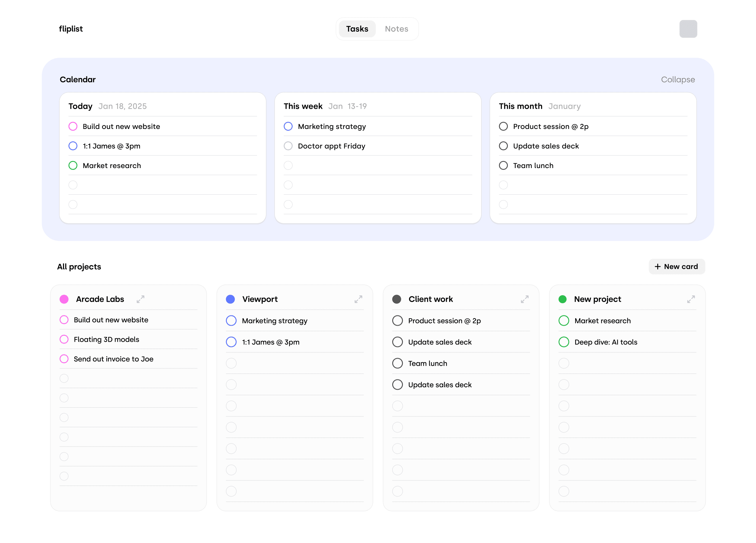Viewport: 756px width, 543px height.
Task: Collapse the Calendar section
Action: click(678, 79)
